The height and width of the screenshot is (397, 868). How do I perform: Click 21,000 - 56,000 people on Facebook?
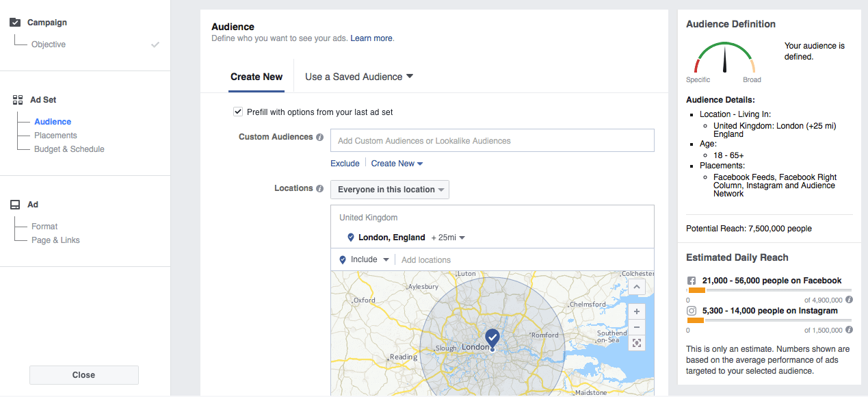pos(772,281)
